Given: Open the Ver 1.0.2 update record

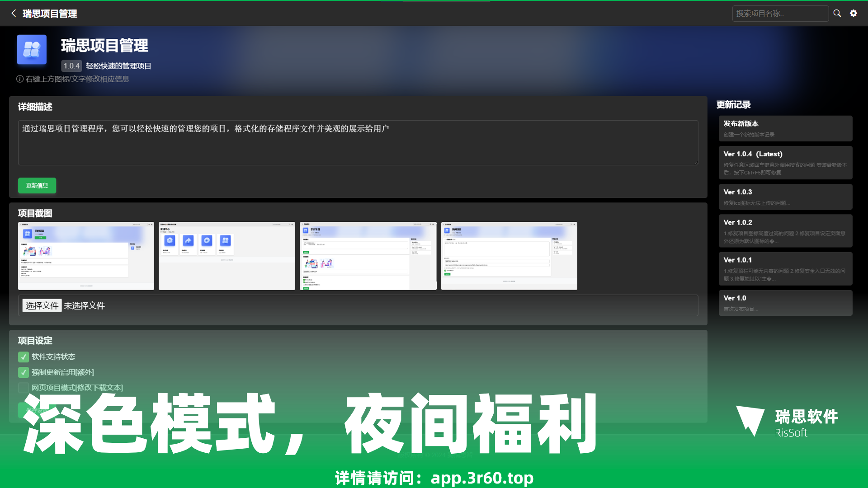Looking at the screenshot, I should (x=786, y=231).
